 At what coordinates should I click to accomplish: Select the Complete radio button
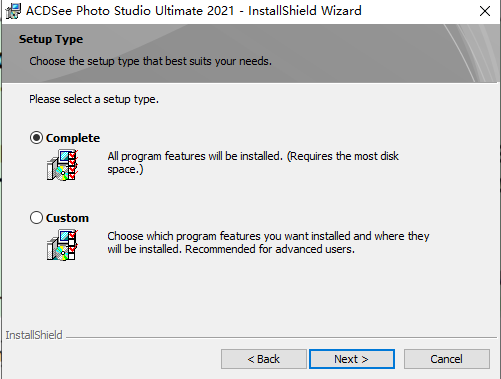[x=36, y=138]
